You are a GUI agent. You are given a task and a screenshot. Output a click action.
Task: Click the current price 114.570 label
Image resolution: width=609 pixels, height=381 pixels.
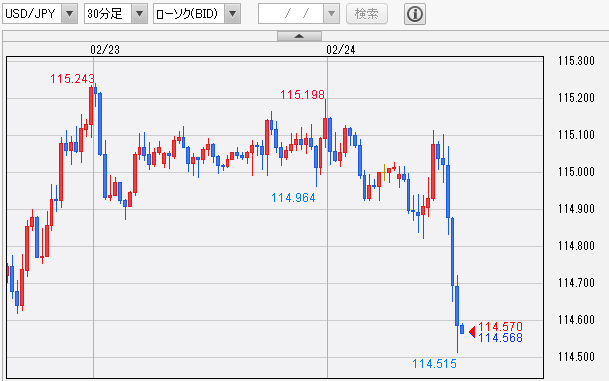[x=500, y=327]
